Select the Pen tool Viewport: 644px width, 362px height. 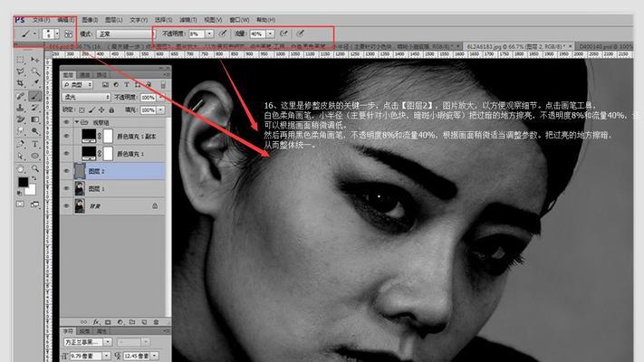[x=20, y=144]
